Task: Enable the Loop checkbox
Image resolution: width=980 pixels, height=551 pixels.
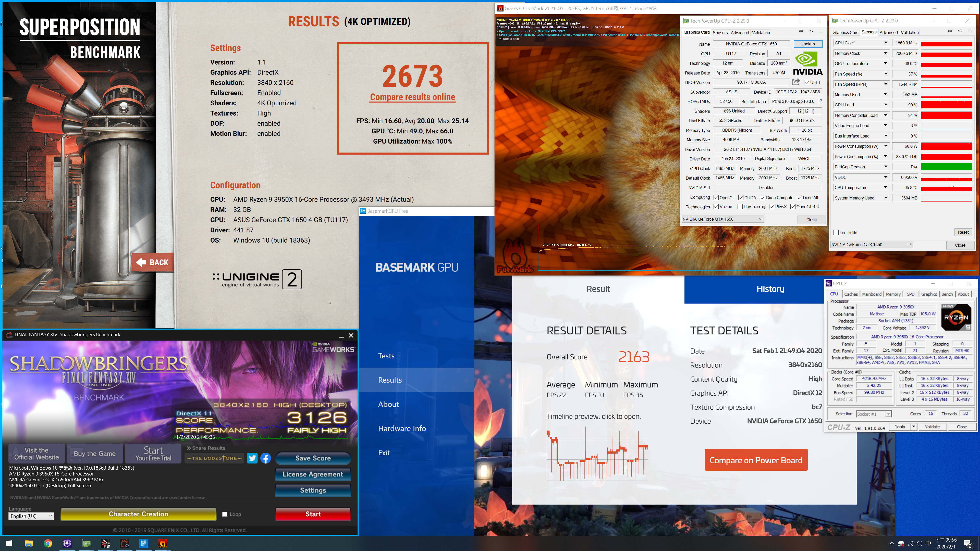Action: point(225,514)
